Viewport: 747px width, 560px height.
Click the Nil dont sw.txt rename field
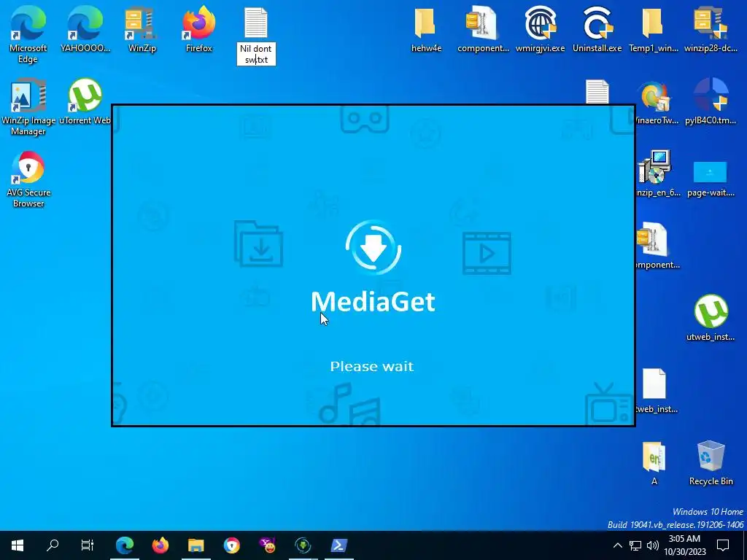[x=256, y=54]
